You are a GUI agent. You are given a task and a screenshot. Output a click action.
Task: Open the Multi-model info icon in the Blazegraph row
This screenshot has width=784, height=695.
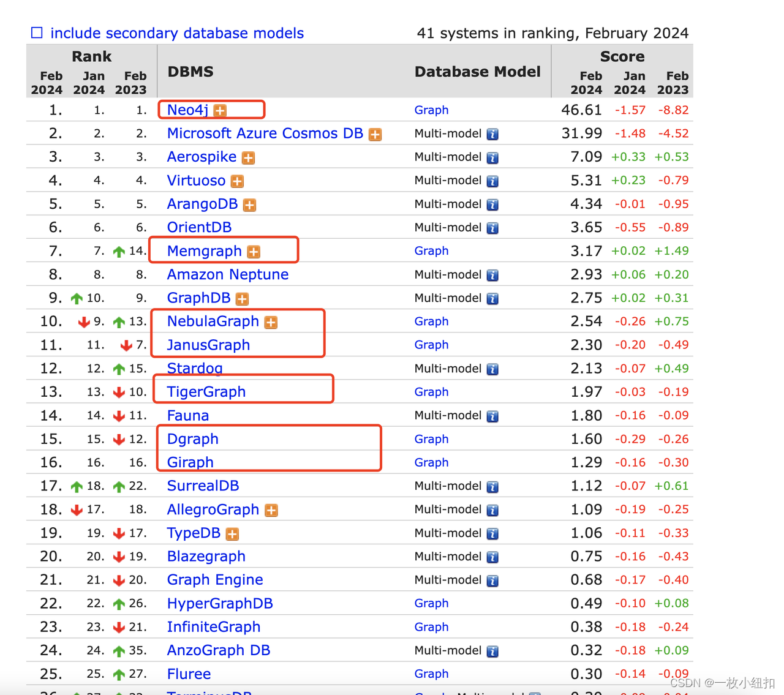coord(492,557)
